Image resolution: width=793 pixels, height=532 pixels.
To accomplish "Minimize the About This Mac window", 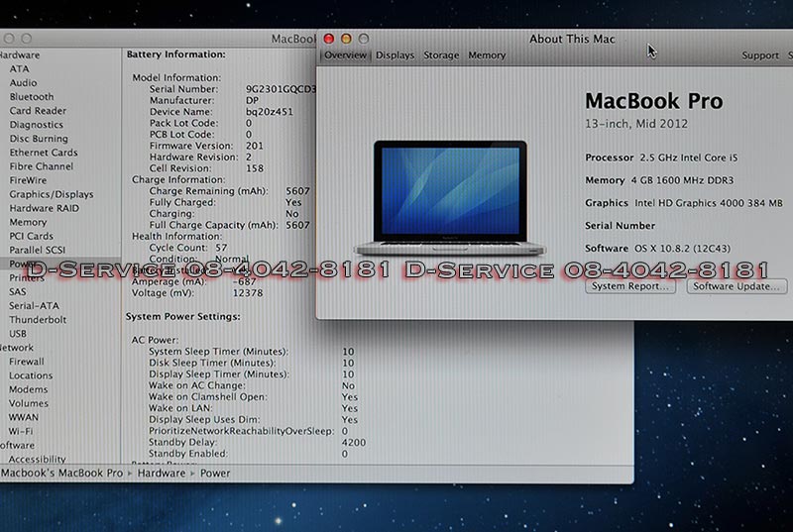I will [x=346, y=39].
